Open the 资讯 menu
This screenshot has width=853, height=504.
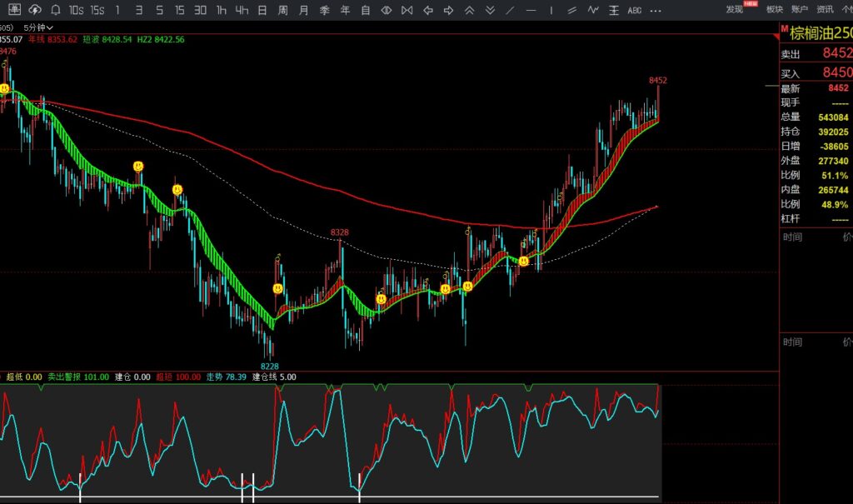[825, 9]
